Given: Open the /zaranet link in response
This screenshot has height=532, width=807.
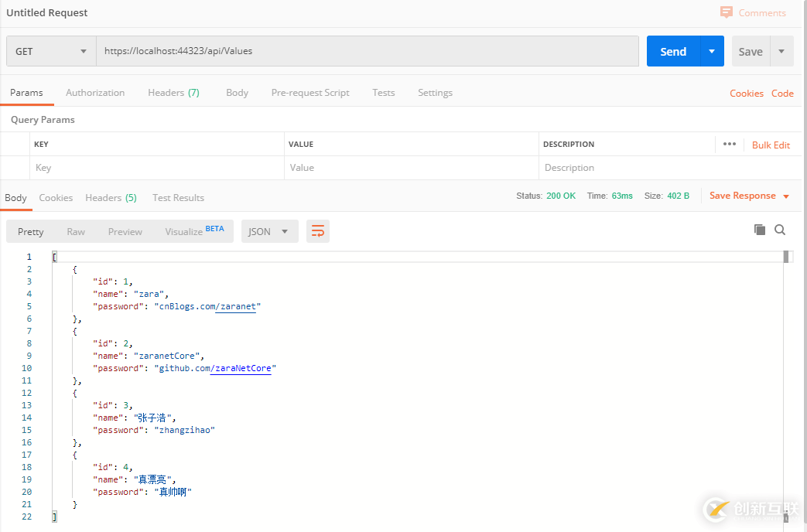Looking at the screenshot, I should click(236, 307).
